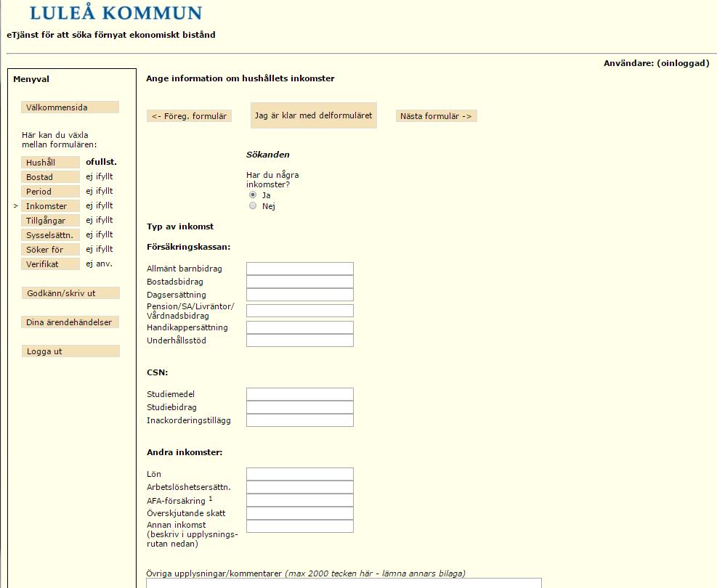The width and height of the screenshot is (717, 588).
Task: Focus the Lön input field
Action: pos(300,474)
